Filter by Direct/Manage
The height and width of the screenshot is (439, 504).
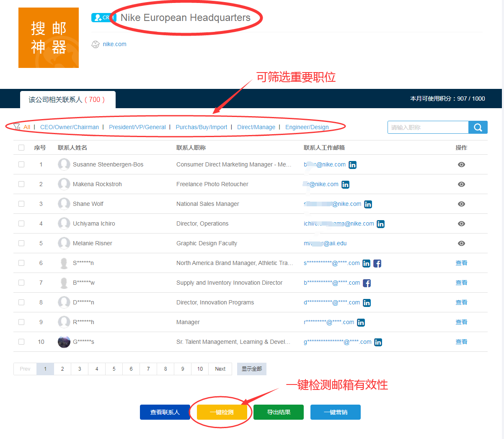[x=256, y=127]
